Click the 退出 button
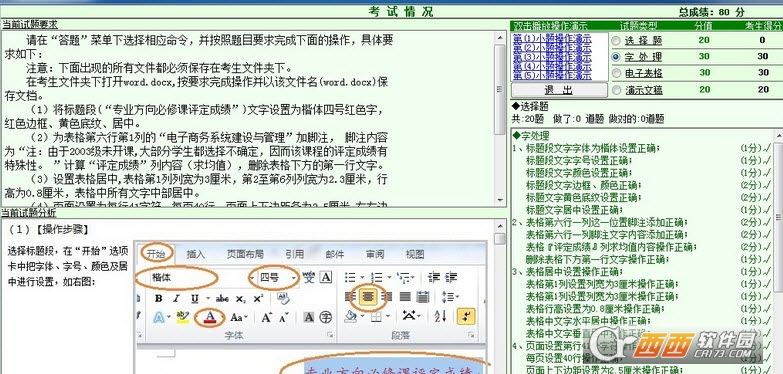The width and height of the screenshot is (783, 374). point(559,90)
